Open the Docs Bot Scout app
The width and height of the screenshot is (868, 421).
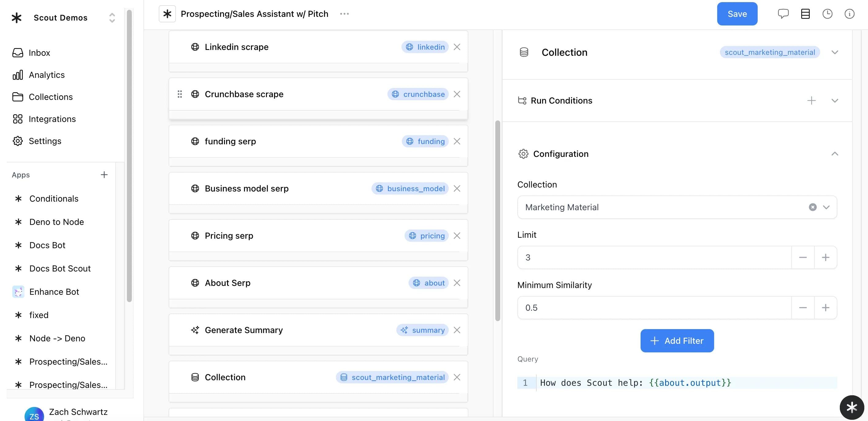click(60, 268)
